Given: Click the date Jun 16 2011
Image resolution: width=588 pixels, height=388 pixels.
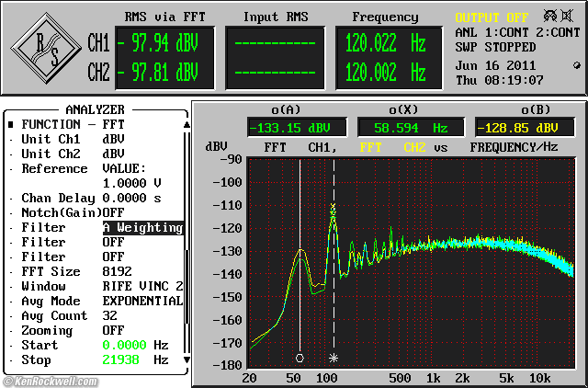Looking at the screenshot, I should (495, 65).
